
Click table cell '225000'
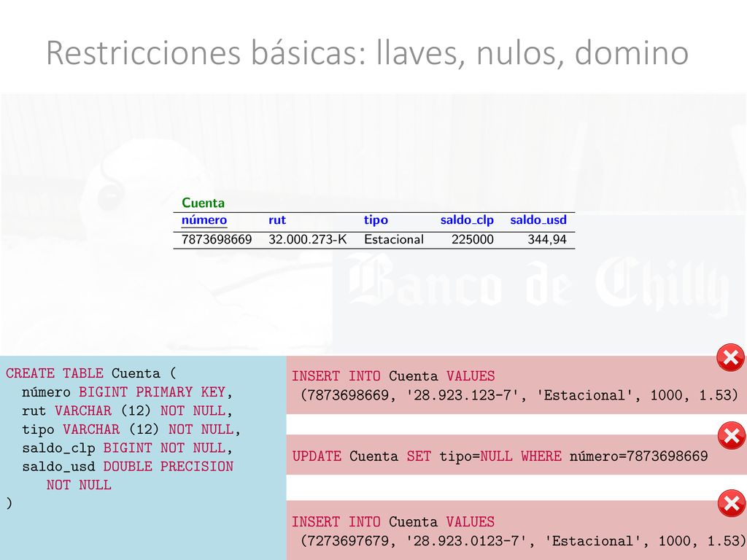click(x=473, y=239)
